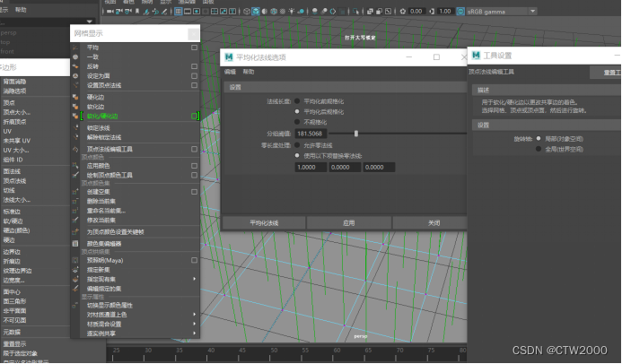Click the 重置工具 button

pyautogui.click(x=606, y=72)
